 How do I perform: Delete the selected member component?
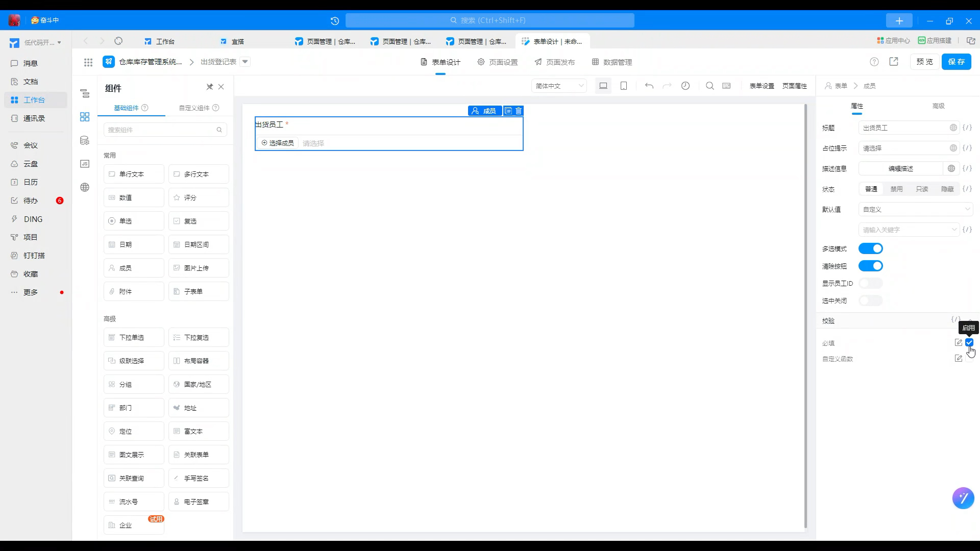coord(519,111)
